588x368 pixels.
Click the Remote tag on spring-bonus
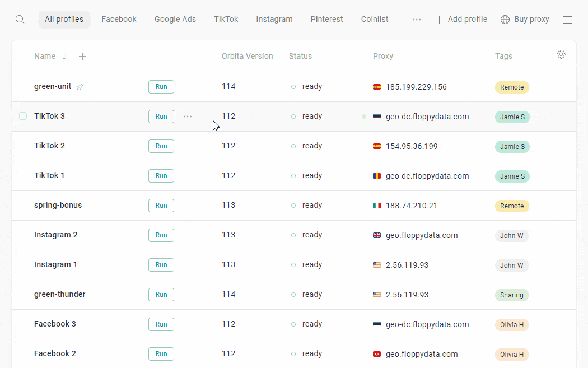[x=512, y=206]
